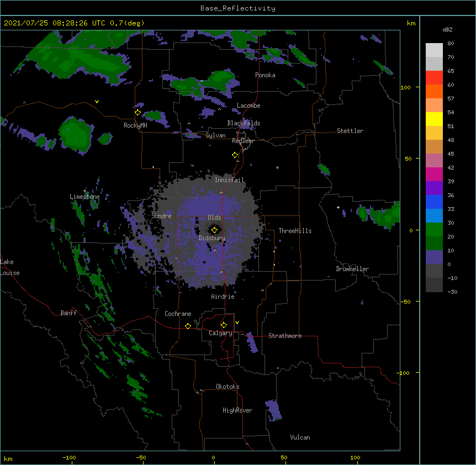Click the km unit label at bottom left
The height and width of the screenshot is (465, 476).
point(8,459)
